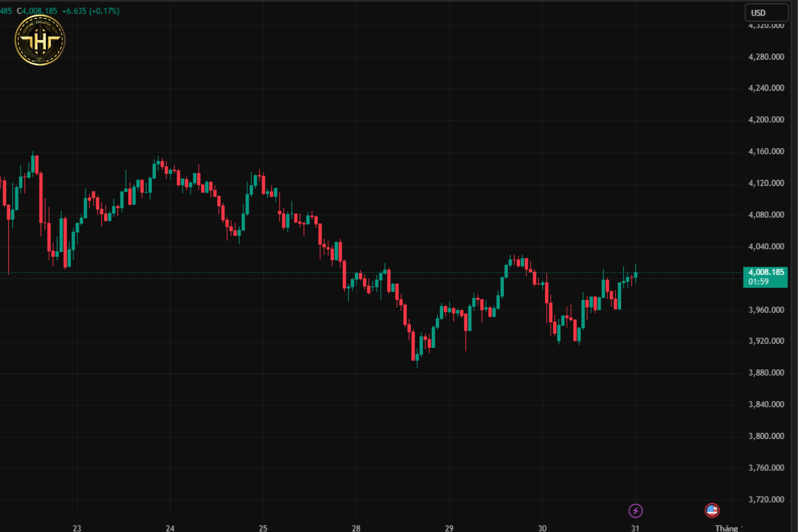Click the 3,720.000 price axis label
Image resolution: width=798 pixels, height=532 pixels.
pos(766,499)
